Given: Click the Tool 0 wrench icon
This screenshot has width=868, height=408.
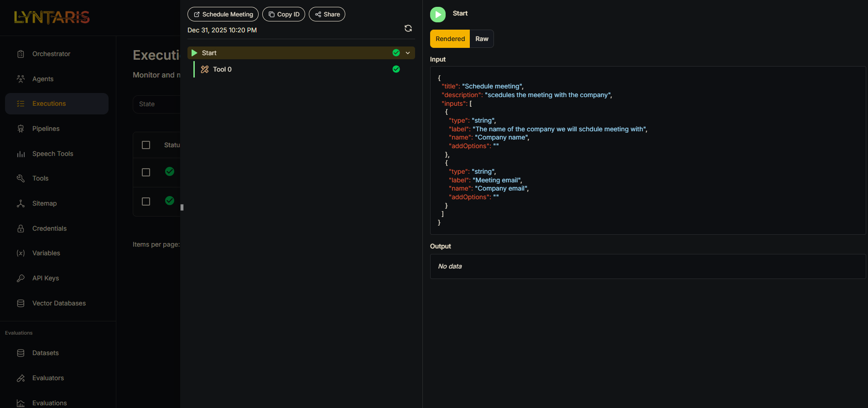Looking at the screenshot, I should (x=205, y=69).
